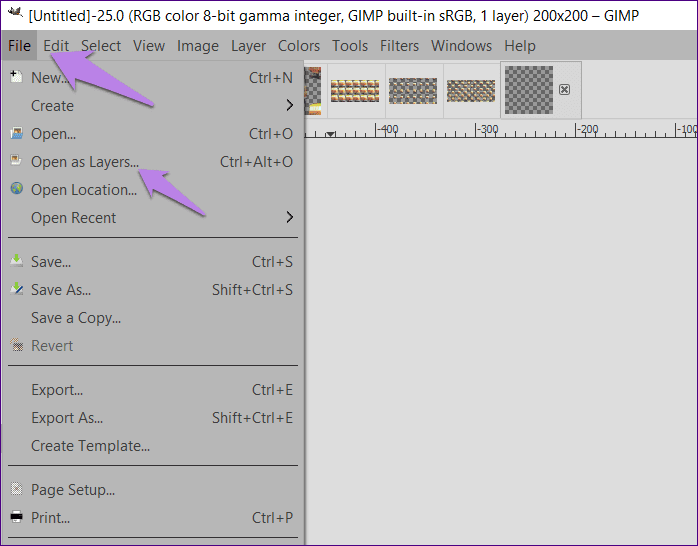The height and width of the screenshot is (546, 698).
Task: Open the Layer menu
Action: (248, 45)
